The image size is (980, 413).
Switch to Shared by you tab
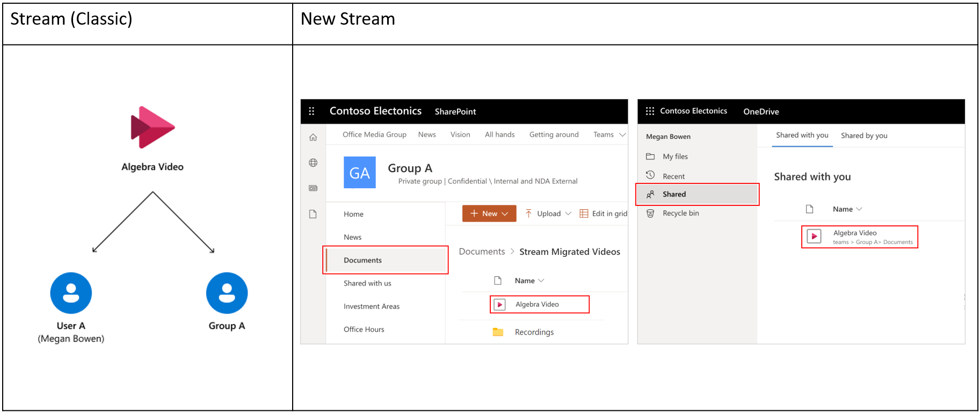click(864, 136)
